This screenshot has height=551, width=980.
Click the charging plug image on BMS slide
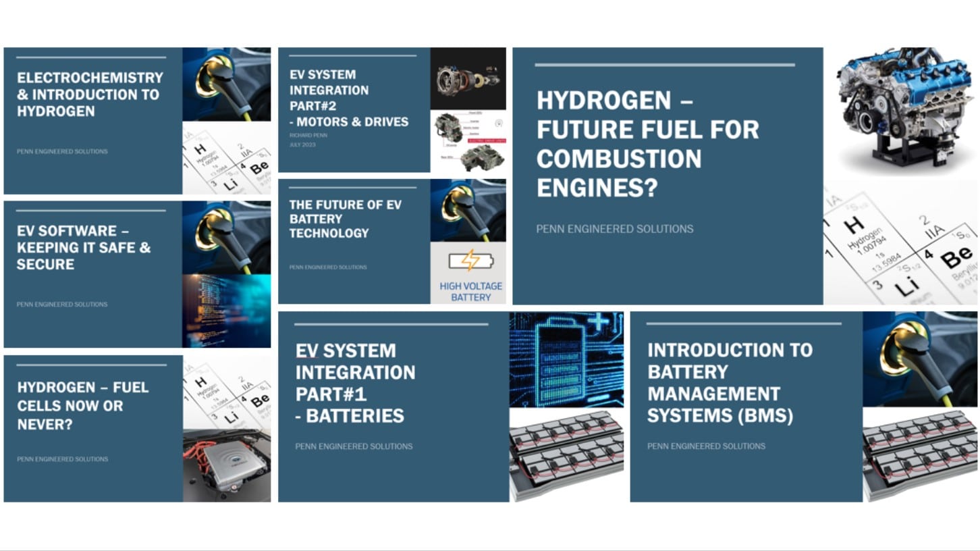tap(919, 359)
